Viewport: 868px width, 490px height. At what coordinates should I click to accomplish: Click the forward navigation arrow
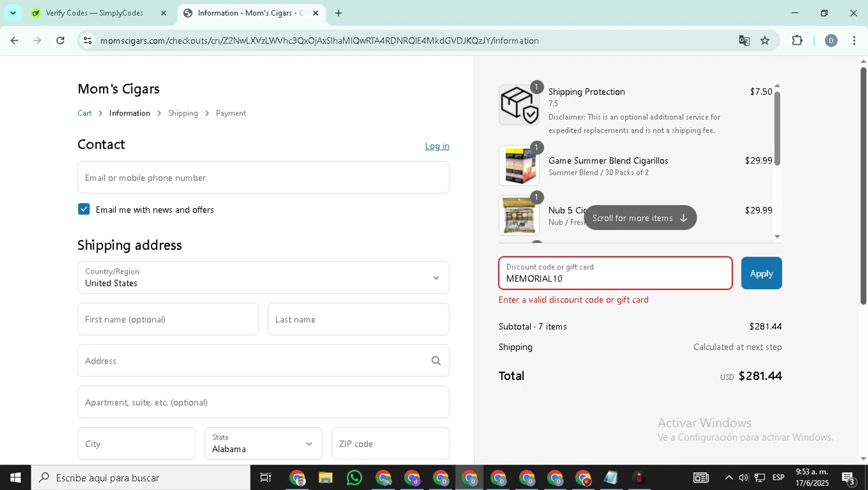pyautogui.click(x=37, y=40)
